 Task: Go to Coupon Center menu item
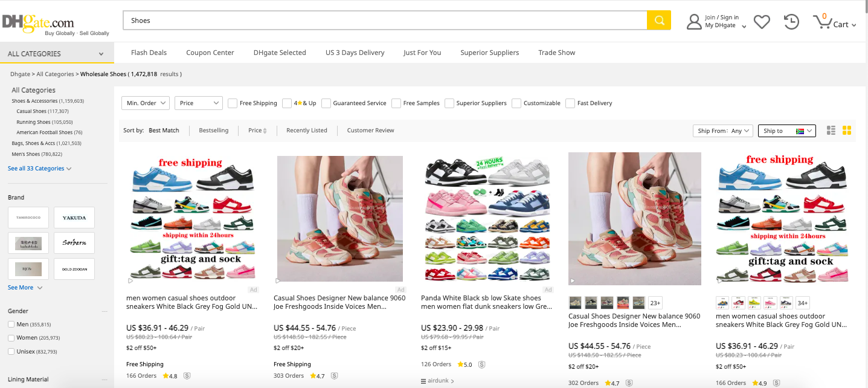(x=210, y=53)
